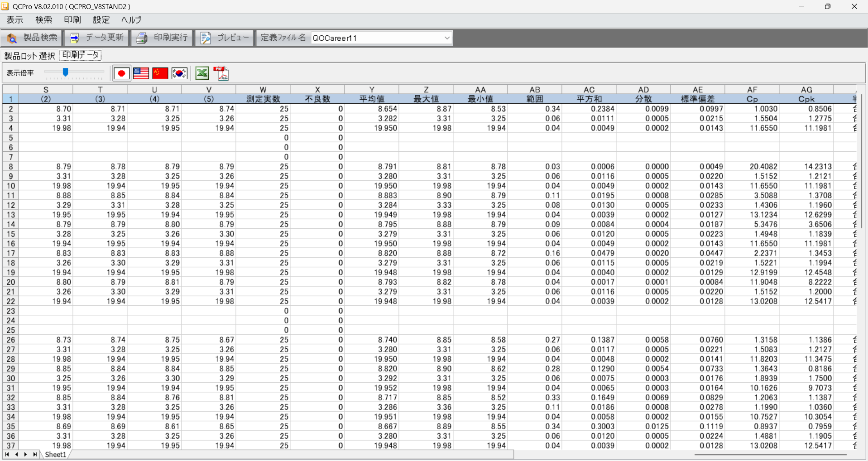Open the 定義ファイル名 QCCareer11 dropdown
The image size is (868, 461).
(x=447, y=38)
